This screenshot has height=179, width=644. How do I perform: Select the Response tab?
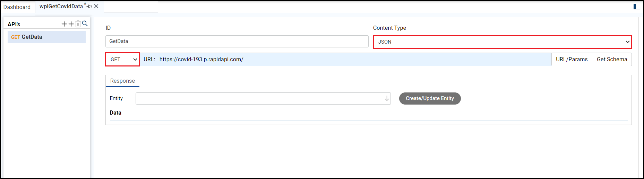click(x=122, y=81)
